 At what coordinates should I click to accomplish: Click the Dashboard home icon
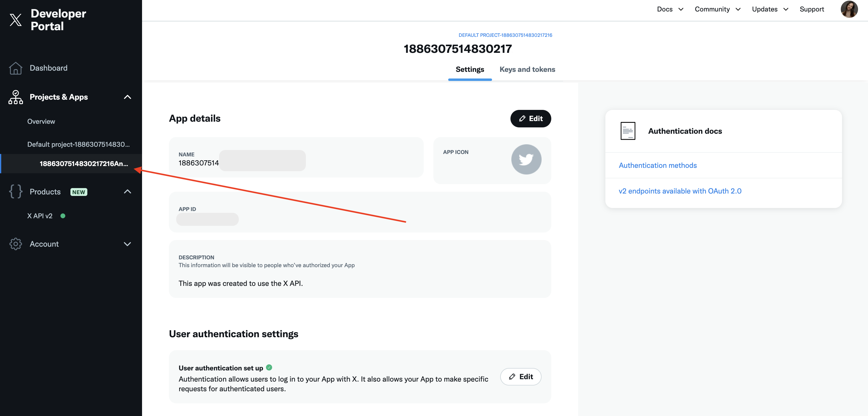tap(15, 68)
